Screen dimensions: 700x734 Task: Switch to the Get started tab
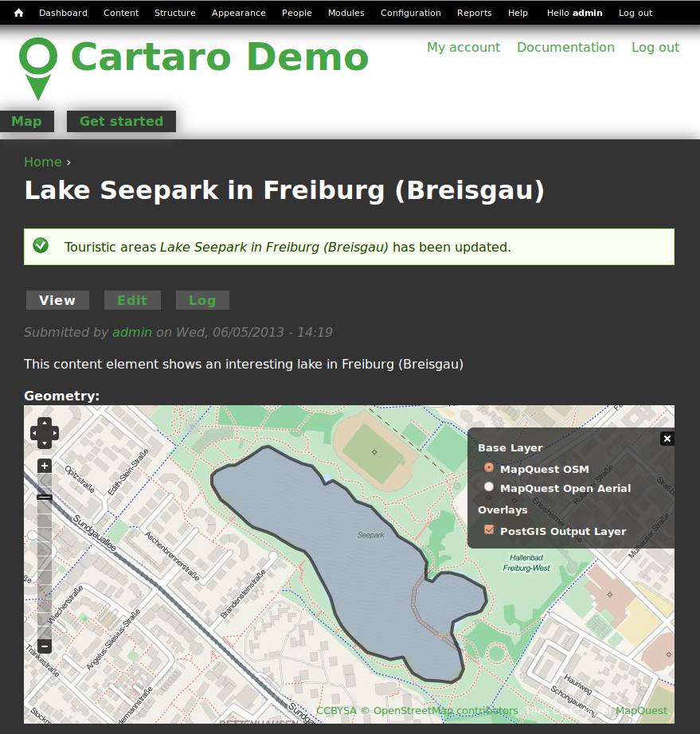(120, 121)
